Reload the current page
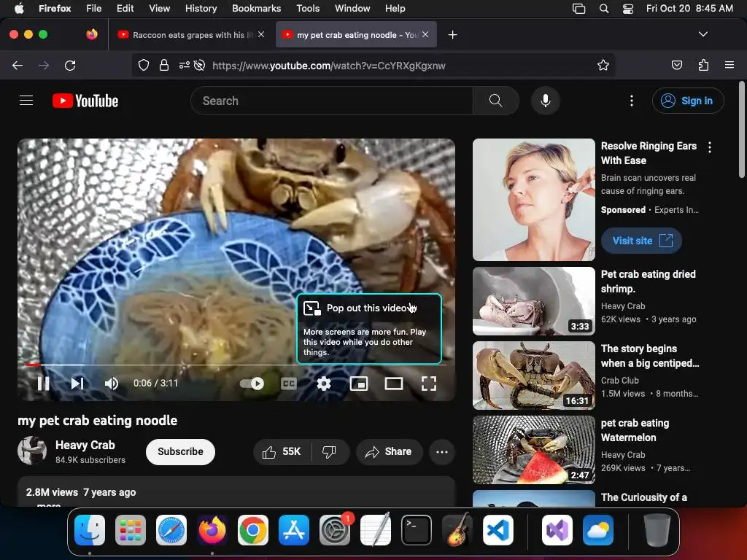Viewport: 747px width, 560px height. (70, 65)
